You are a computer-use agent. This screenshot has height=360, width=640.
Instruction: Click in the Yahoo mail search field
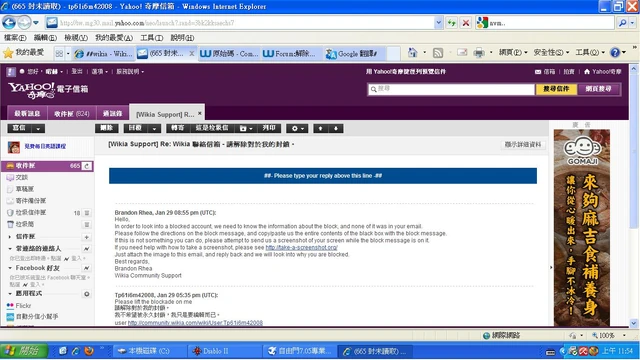[x=451, y=89]
